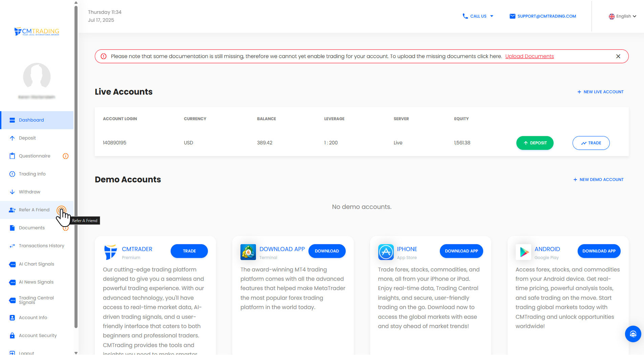Viewport: 644px width, 355px height.
Task: Click the AI News Signals icon
Action: pyautogui.click(x=12, y=283)
